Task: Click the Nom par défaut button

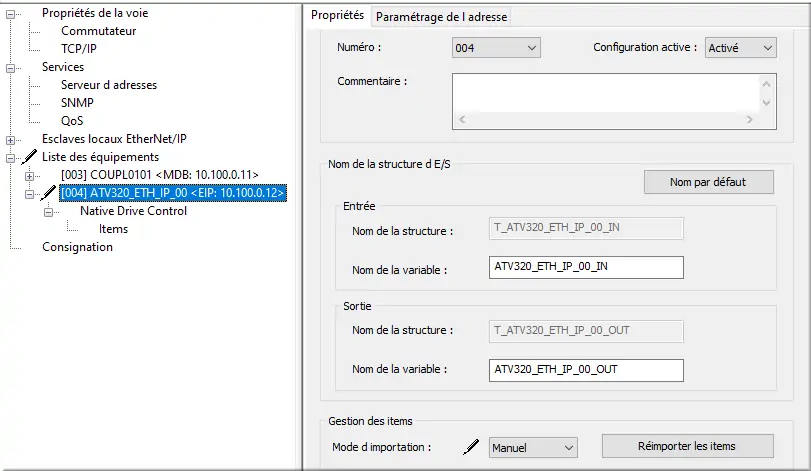Action: [709, 182]
